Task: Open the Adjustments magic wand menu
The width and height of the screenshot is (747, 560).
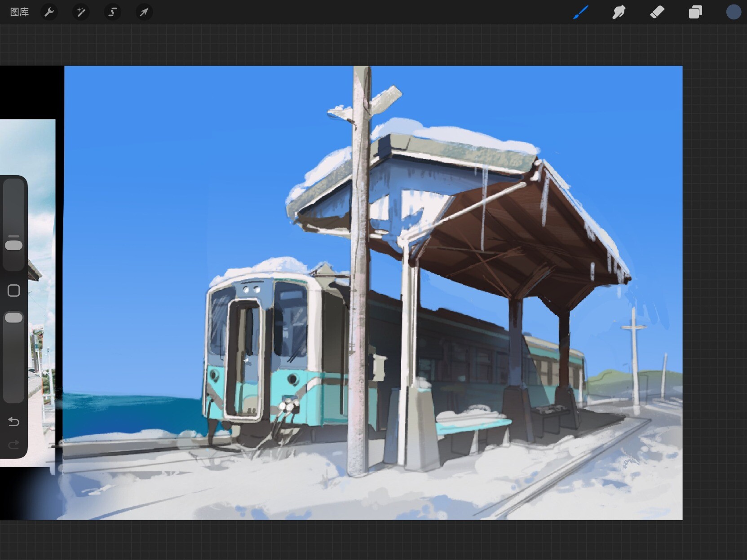Action: tap(81, 12)
